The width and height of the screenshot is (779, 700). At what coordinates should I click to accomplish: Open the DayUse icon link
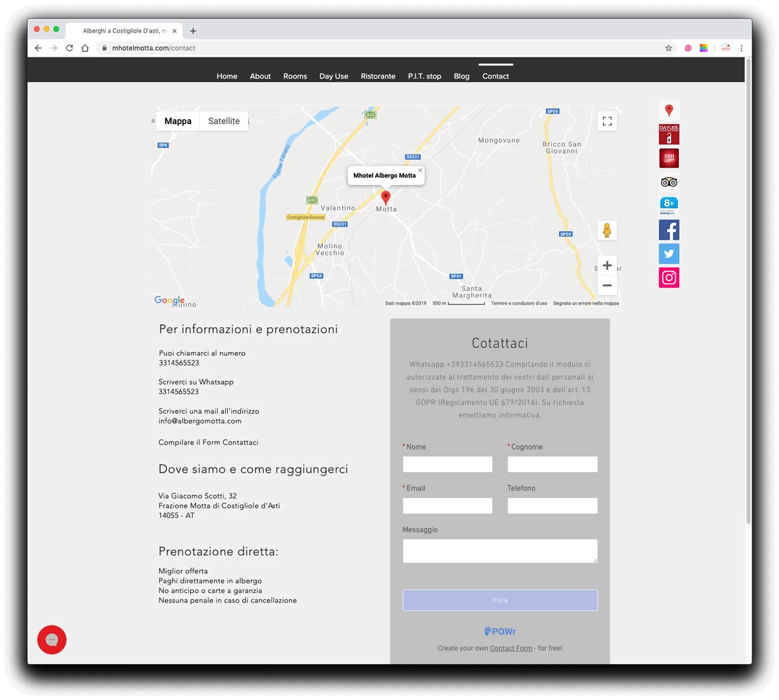[x=669, y=134]
